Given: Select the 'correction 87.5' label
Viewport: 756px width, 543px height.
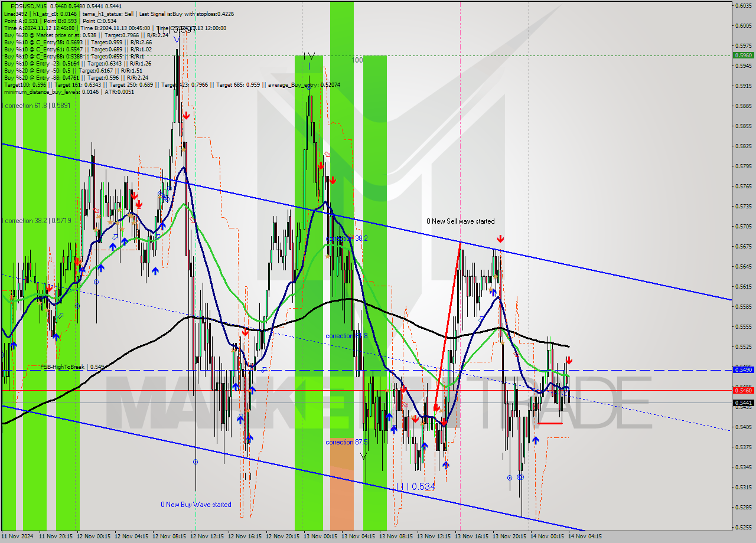Looking at the screenshot, I should (347, 442).
